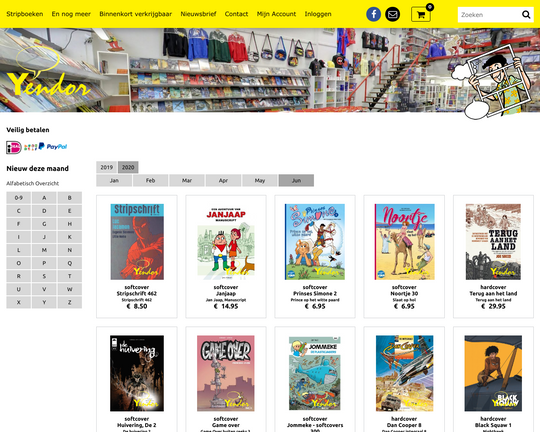Select the 2019 year tab
Viewport: 540px width, 432px height.
[x=107, y=167]
